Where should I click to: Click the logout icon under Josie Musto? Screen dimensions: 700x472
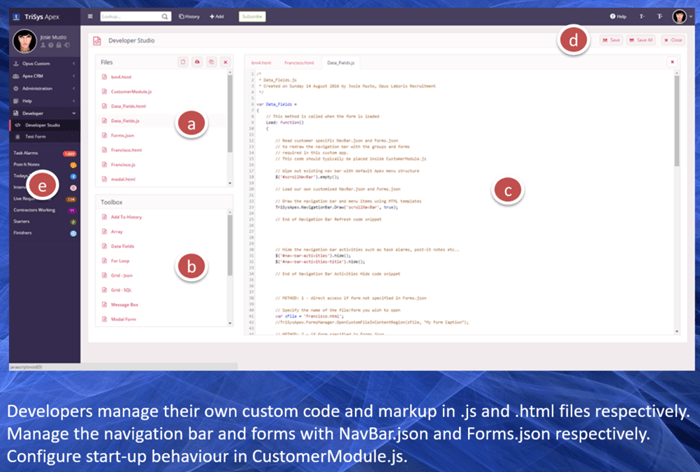[x=67, y=45]
